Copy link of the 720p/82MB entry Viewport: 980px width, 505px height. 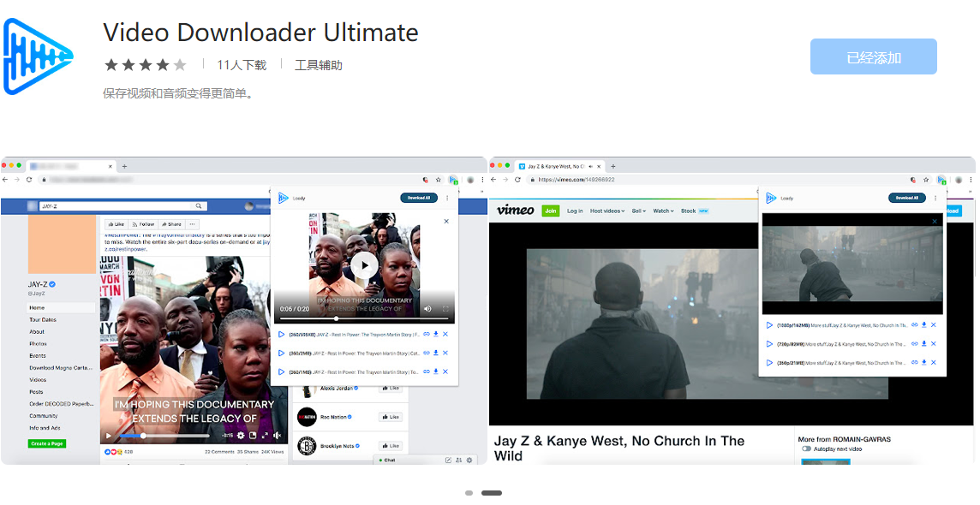(914, 344)
